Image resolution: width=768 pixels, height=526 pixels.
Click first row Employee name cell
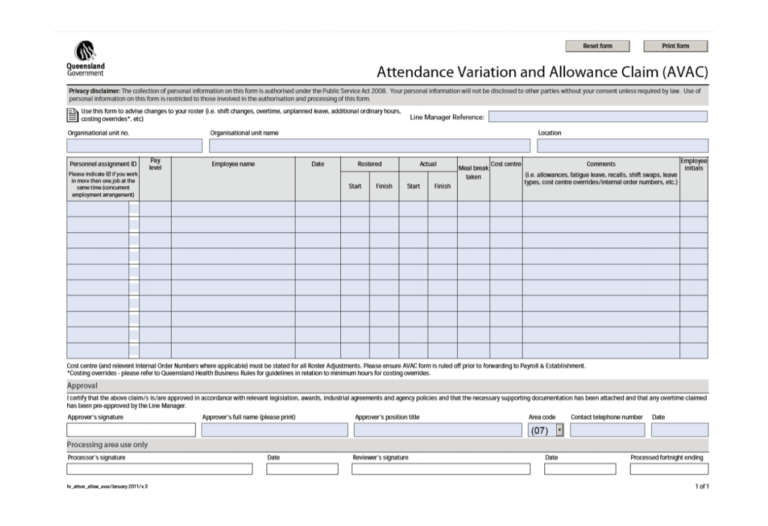pyautogui.click(x=232, y=209)
